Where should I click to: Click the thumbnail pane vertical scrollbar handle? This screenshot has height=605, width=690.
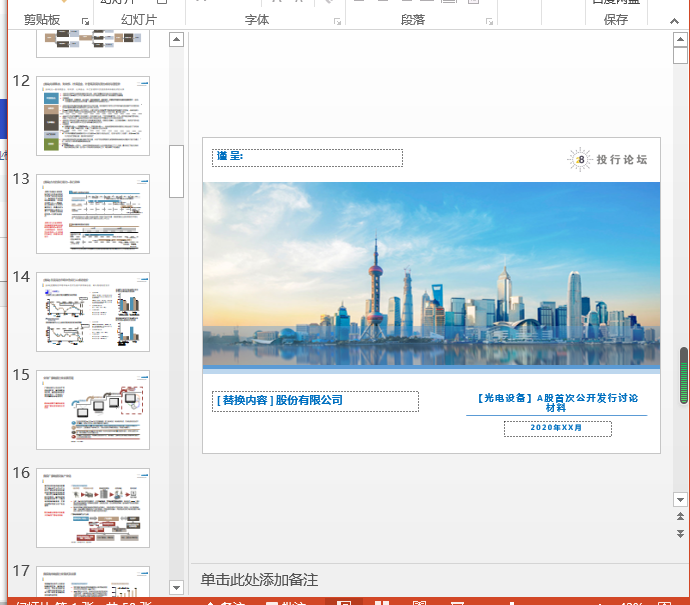[x=177, y=171]
